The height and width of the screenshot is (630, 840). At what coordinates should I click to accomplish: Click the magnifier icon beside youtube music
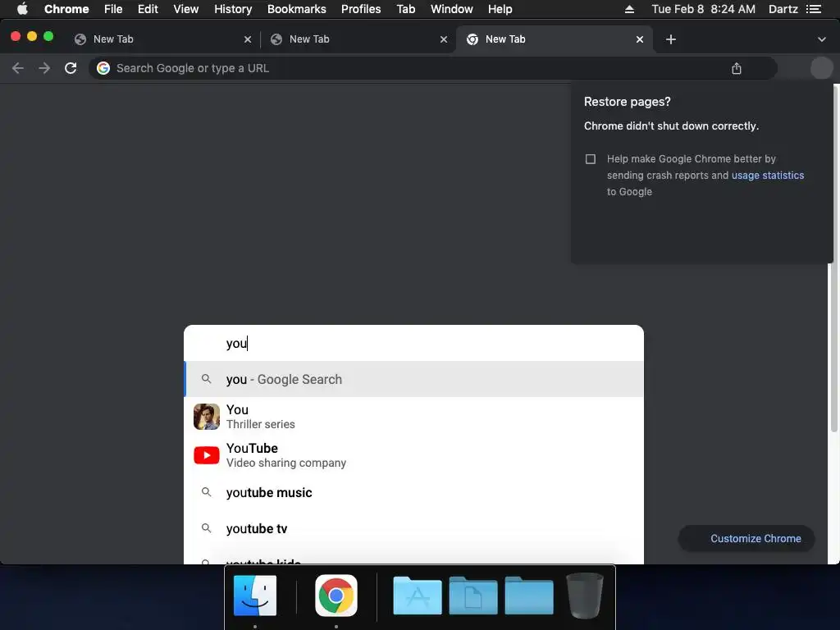point(206,492)
